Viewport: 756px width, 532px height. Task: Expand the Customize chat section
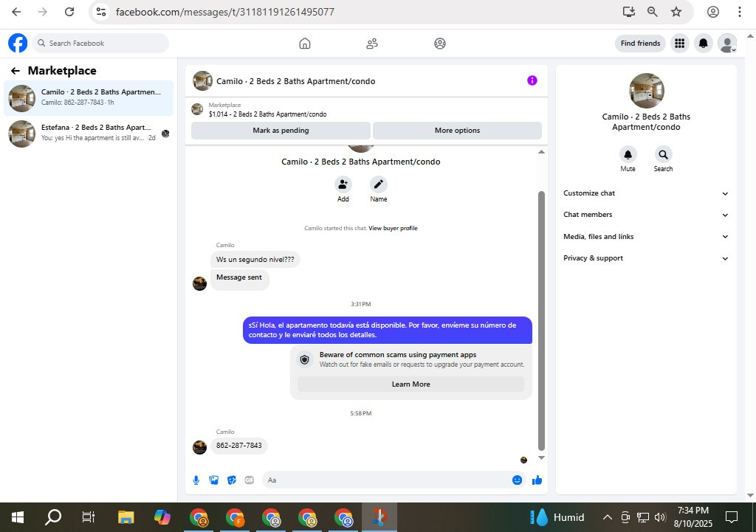coord(646,193)
